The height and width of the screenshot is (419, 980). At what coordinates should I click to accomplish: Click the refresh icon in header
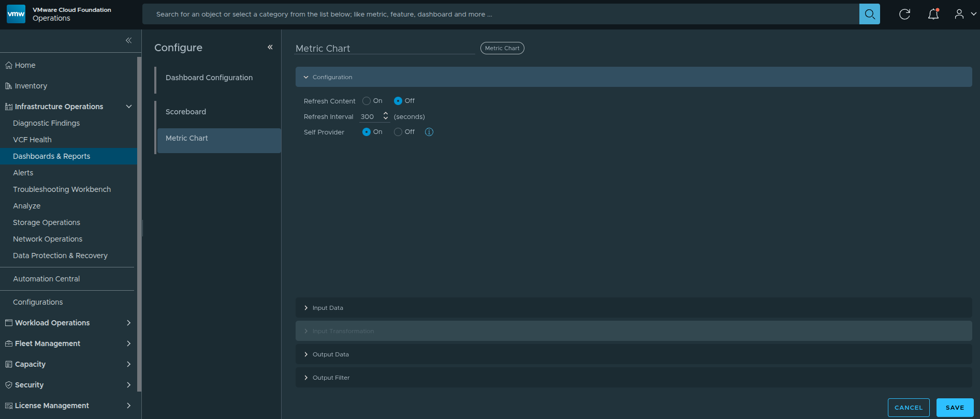pos(904,14)
